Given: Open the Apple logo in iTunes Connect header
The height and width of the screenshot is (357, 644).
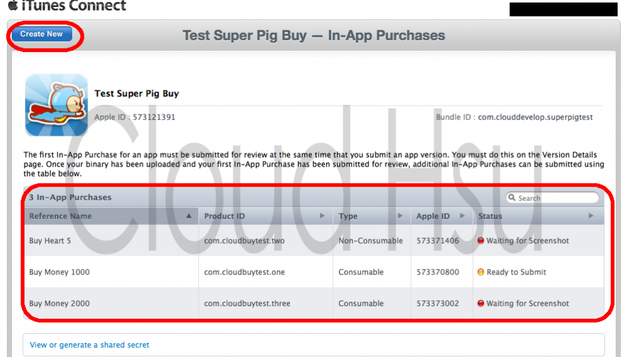Looking at the screenshot, I should click(x=13, y=5).
